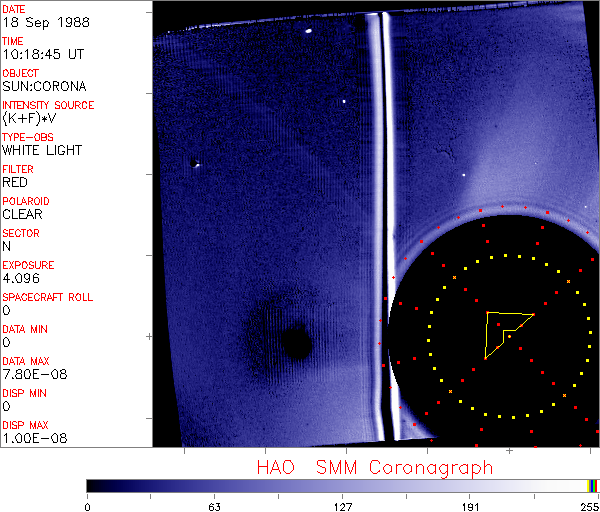Click the HAO SMM Coronagraph title

tap(375, 468)
